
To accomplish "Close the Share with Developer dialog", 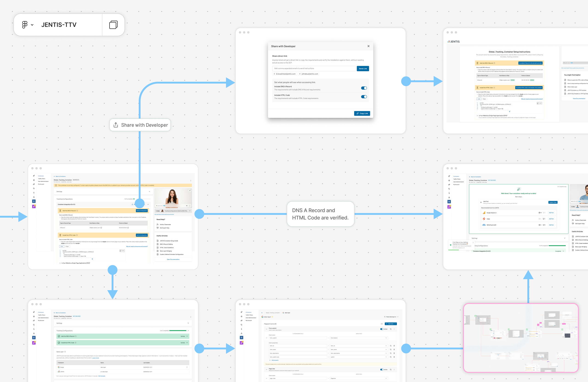I will 368,46.
